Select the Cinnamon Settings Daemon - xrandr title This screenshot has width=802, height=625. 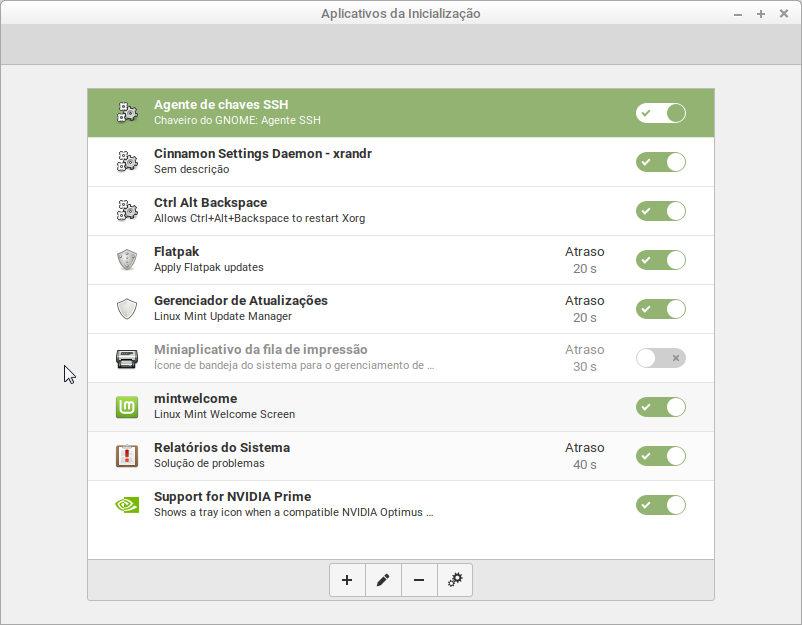263,154
